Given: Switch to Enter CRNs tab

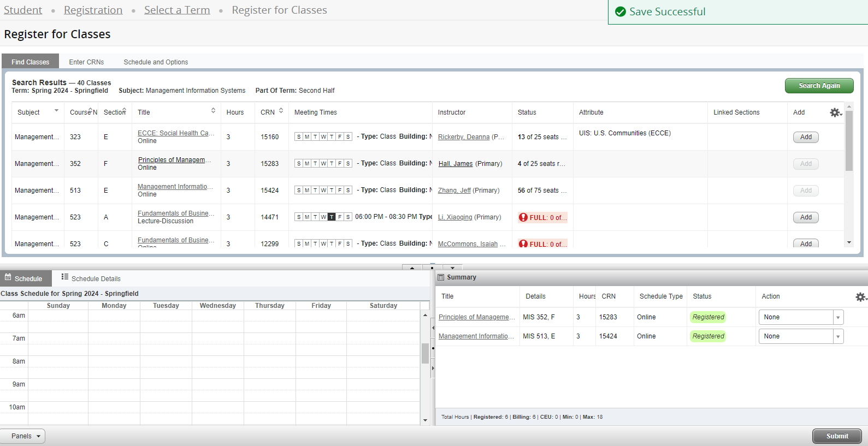Looking at the screenshot, I should (86, 62).
